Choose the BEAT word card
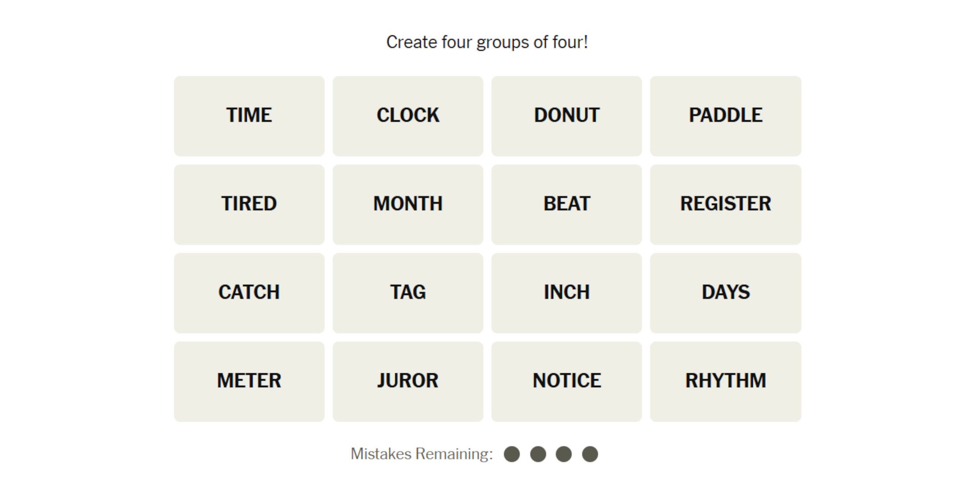The height and width of the screenshot is (490, 980). [567, 204]
